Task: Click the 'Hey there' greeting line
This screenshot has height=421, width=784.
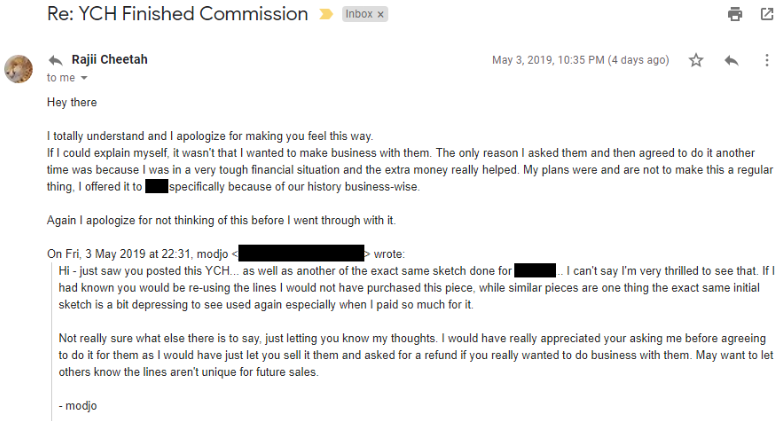Action: (72, 102)
